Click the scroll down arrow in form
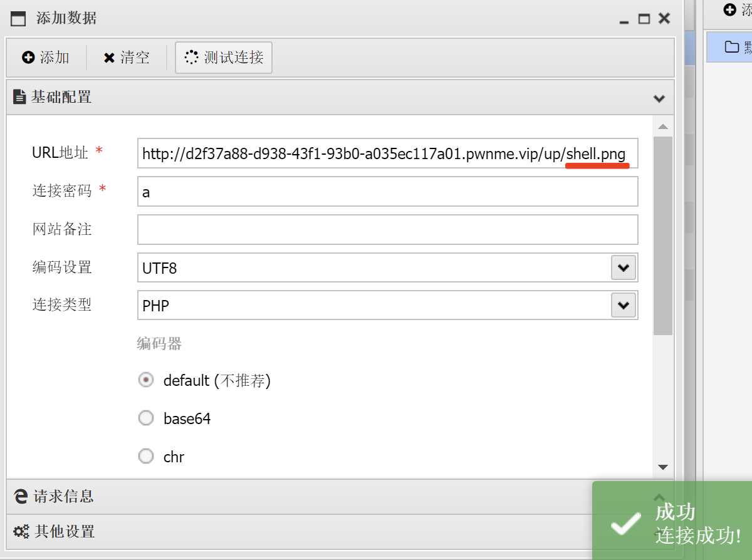The width and height of the screenshot is (752, 560). click(x=663, y=467)
